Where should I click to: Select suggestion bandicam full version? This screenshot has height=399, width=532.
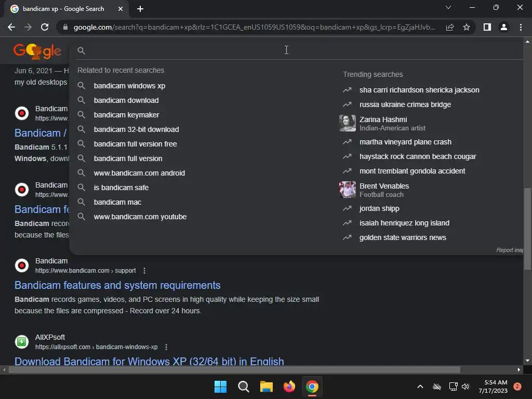coord(128,159)
